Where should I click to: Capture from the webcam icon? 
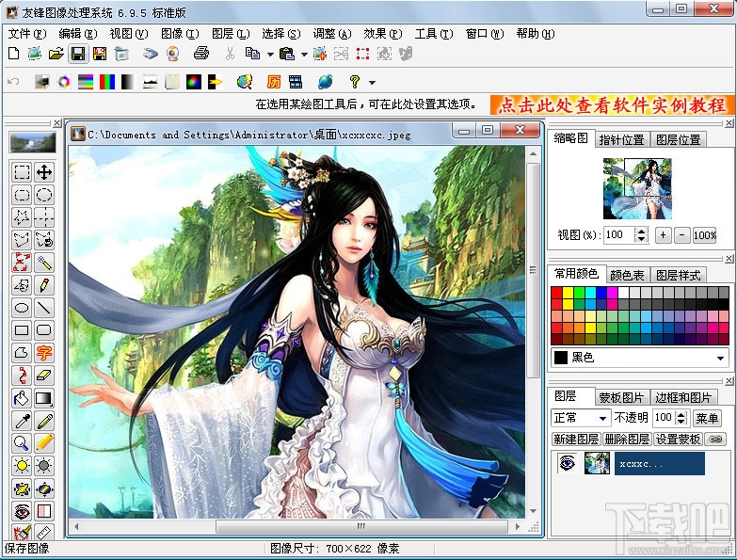[173, 54]
